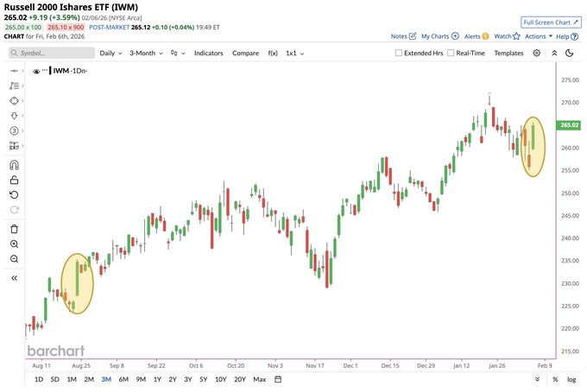Screen dimensions: 587x392
Task: Select the 6M range tab
Action: click(123, 379)
